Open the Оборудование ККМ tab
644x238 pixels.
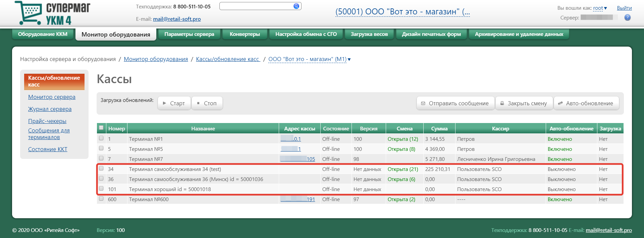pyautogui.click(x=43, y=34)
